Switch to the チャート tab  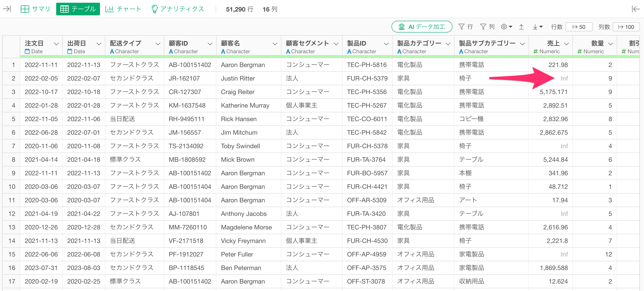(x=123, y=9)
